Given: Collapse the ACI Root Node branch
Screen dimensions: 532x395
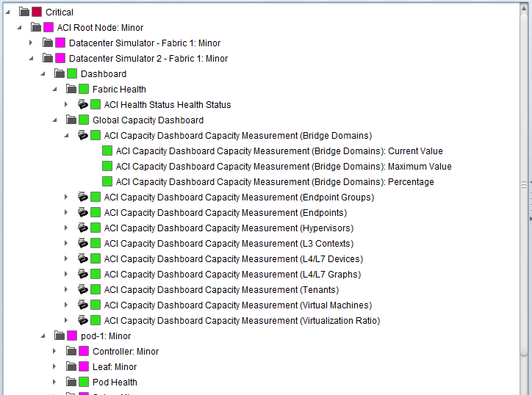Looking at the screenshot, I should (19, 27).
